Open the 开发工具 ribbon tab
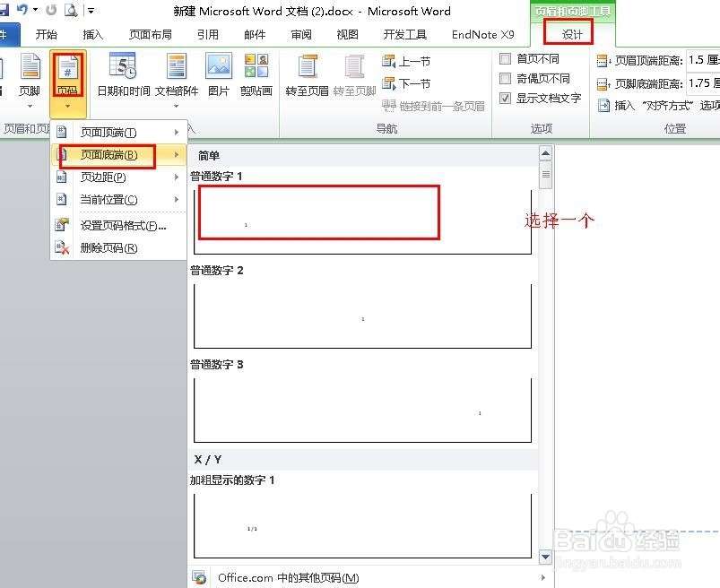The width and height of the screenshot is (720, 588). click(x=405, y=34)
